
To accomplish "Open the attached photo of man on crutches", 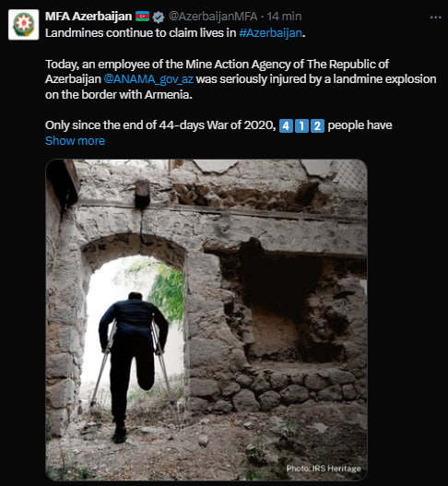I will (206, 320).
